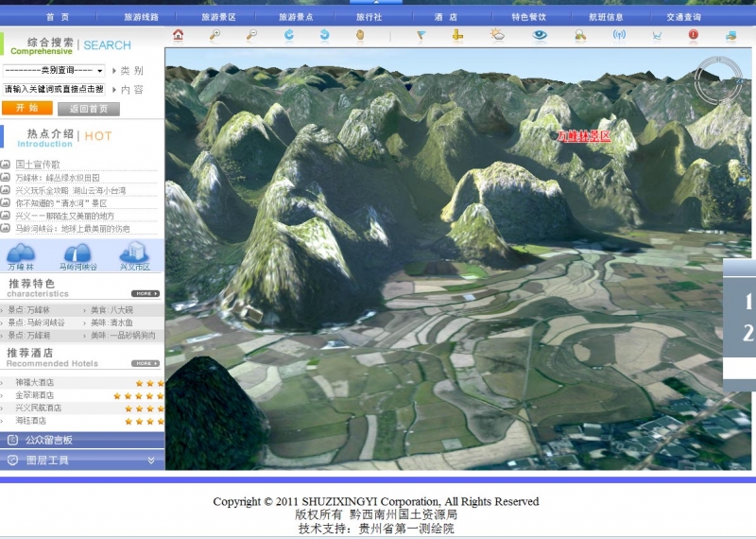Open the 特色餐饮 menu item

tap(528, 17)
